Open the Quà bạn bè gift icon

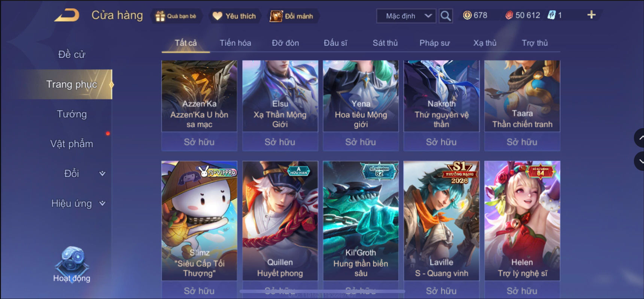pos(176,16)
